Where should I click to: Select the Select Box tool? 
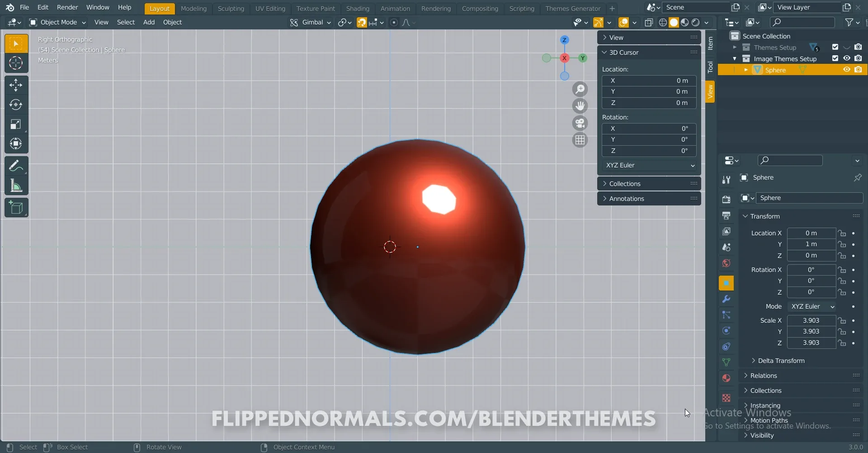click(x=16, y=43)
